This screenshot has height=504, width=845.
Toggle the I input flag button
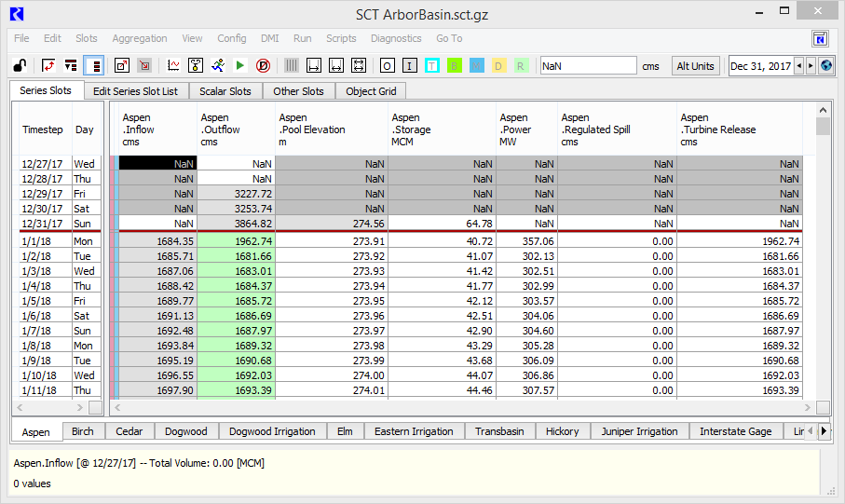(409, 66)
